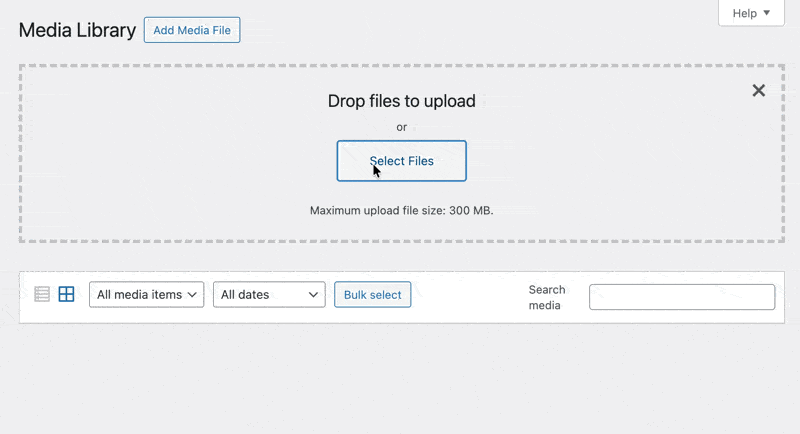Click the Select Files button
This screenshot has height=434, width=800.
point(401,161)
